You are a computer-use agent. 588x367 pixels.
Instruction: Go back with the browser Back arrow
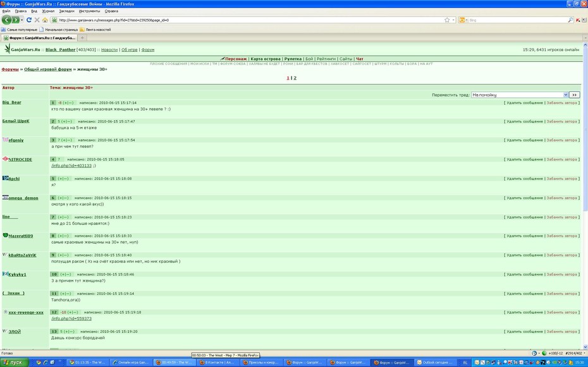point(7,20)
